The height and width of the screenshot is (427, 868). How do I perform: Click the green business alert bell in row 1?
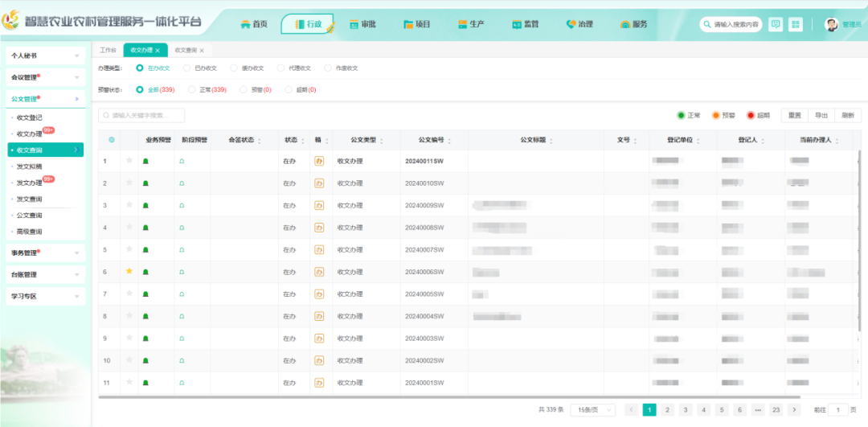[x=145, y=161]
